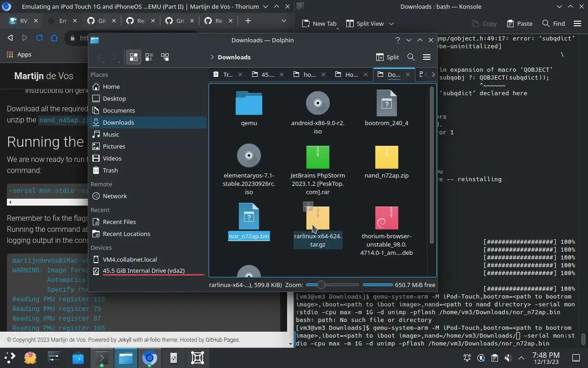Open System Settings from taskbar

pos(54,357)
